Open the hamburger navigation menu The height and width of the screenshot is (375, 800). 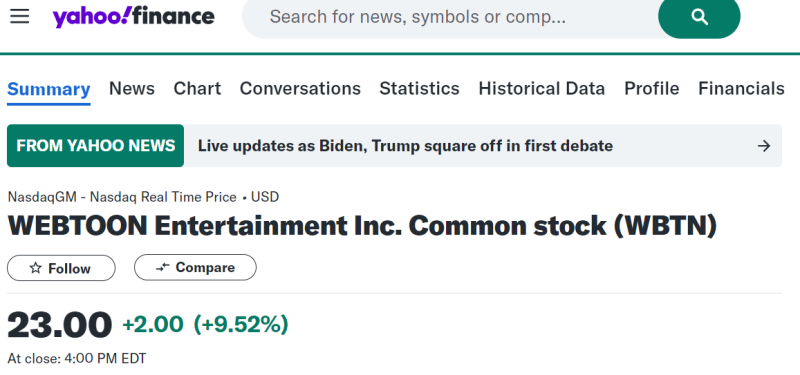pyautogui.click(x=19, y=16)
